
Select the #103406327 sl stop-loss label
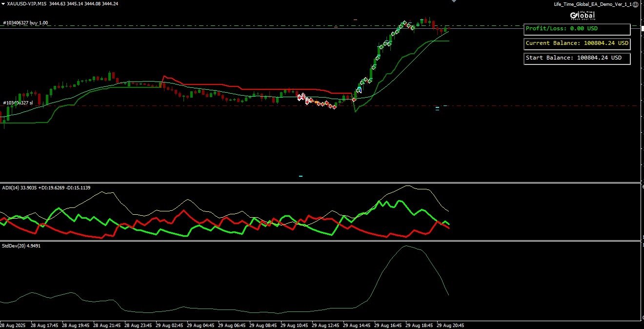click(18, 103)
